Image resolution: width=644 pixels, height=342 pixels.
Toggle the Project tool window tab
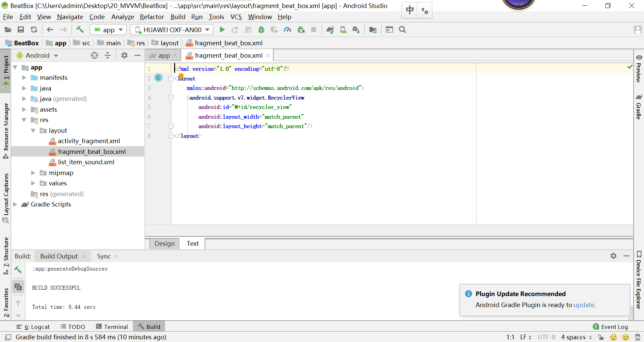tap(6, 71)
